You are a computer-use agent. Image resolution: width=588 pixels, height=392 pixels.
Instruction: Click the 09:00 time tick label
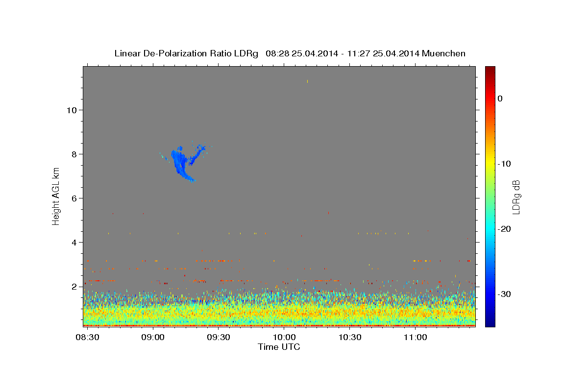152,338
